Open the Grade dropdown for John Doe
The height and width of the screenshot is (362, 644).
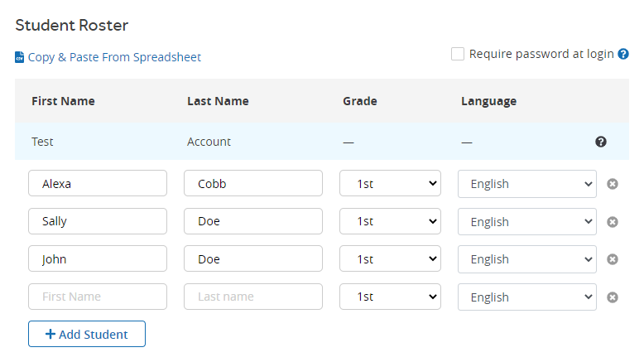coord(389,259)
